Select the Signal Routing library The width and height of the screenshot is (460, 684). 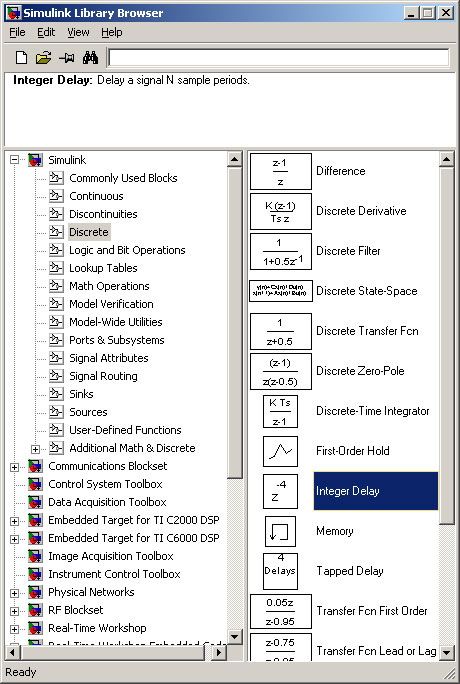click(x=103, y=376)
